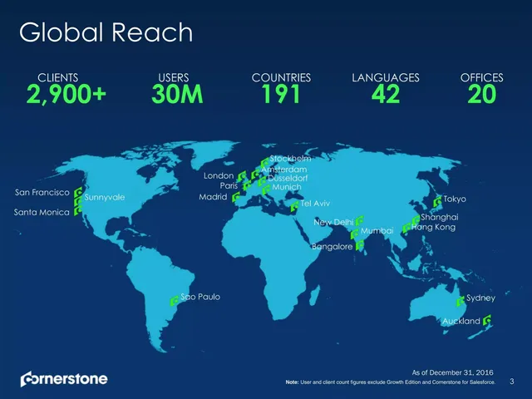Click the San Francisco office marker icon
The width and height of the screenshot is (532, 399).
click(78, 192)
